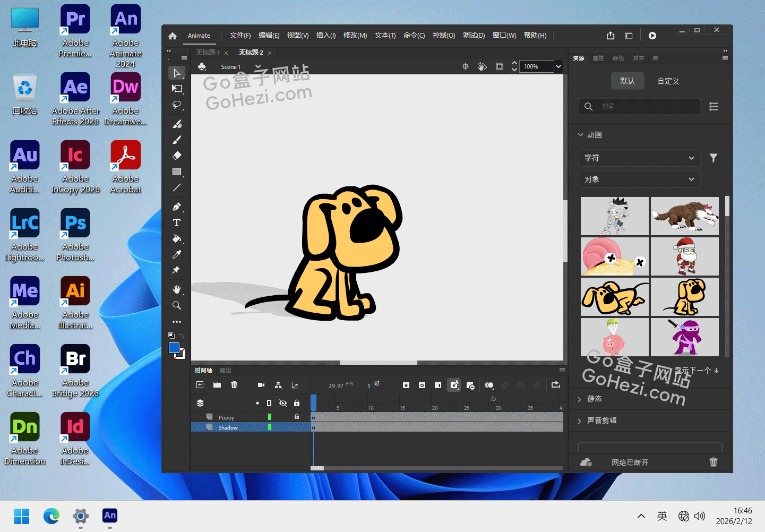Pick the Text tool
The image size is (765, 532).
(x=177, y=222)
